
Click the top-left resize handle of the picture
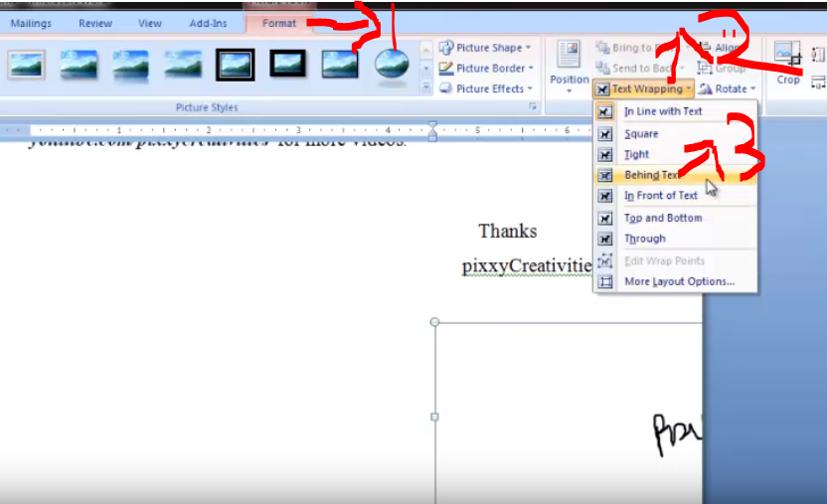tap(434, 322)
